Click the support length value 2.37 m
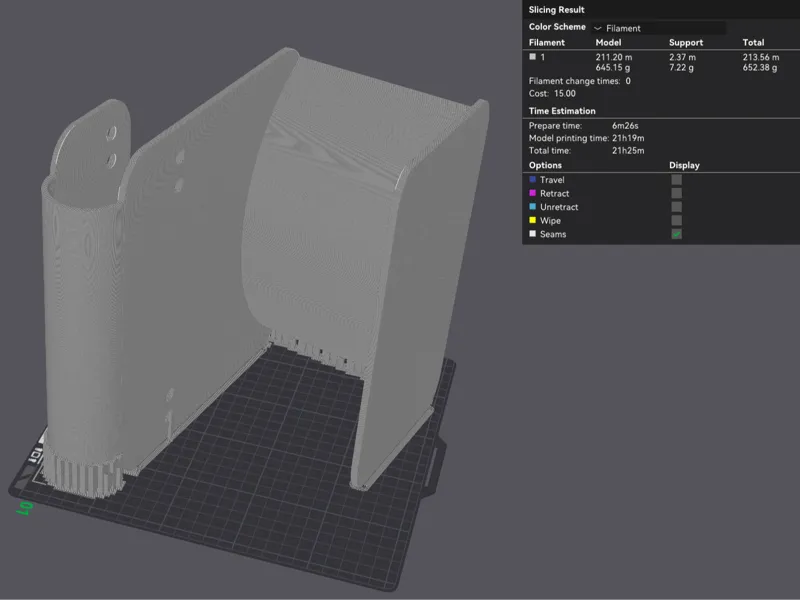Screen dimensions: 800x600 click(682, 57)
